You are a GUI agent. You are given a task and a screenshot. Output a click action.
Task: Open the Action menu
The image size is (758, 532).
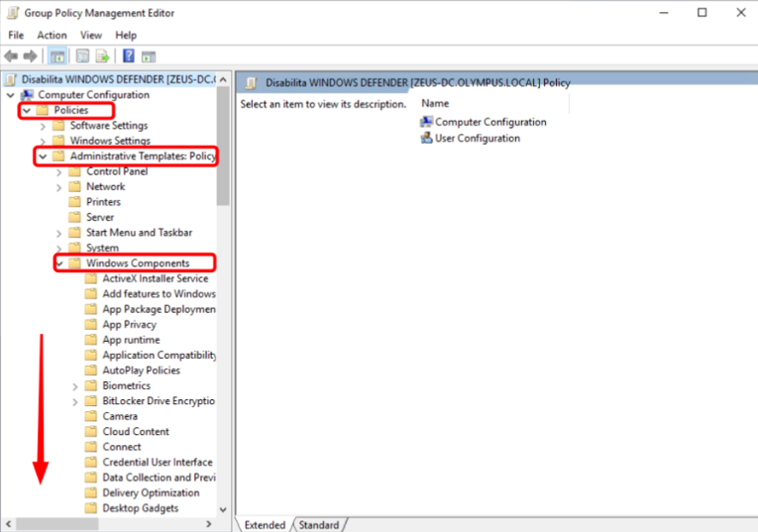pos(52,35)
